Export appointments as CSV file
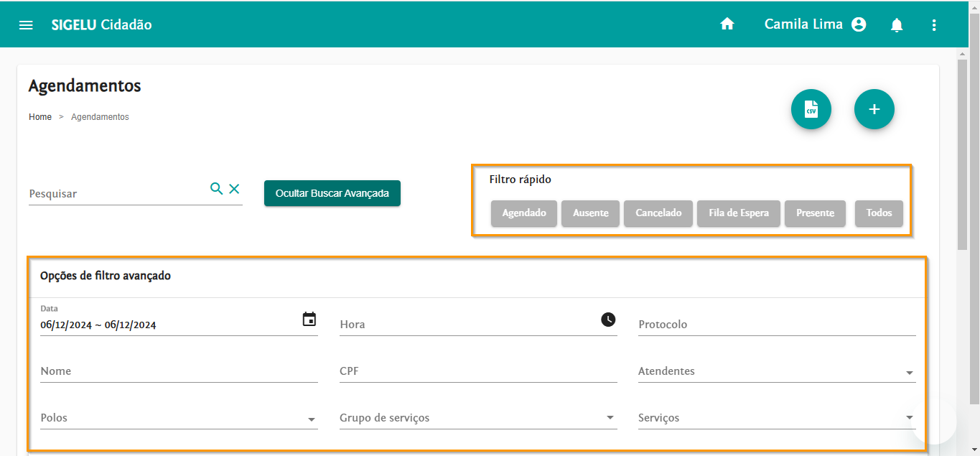 click(x=811, y=109)
